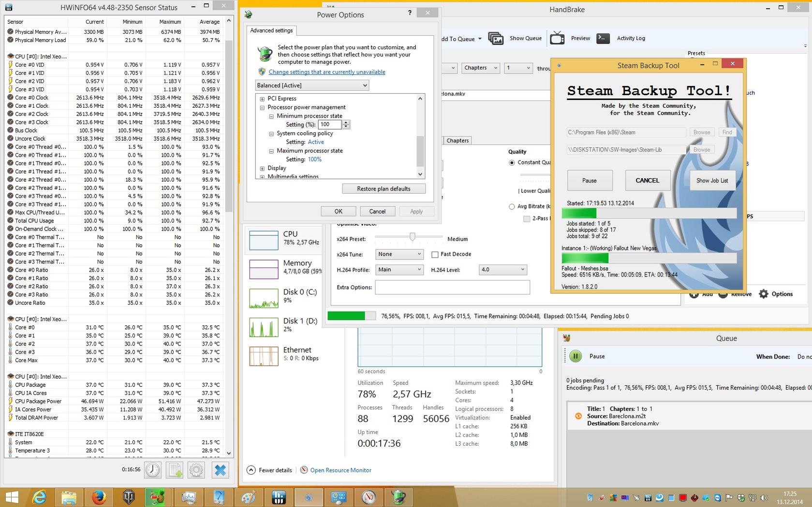Click the clock icon in HWiNFO64 toolbar
Screen dimensions: 812x507
(x=153, y=470)
